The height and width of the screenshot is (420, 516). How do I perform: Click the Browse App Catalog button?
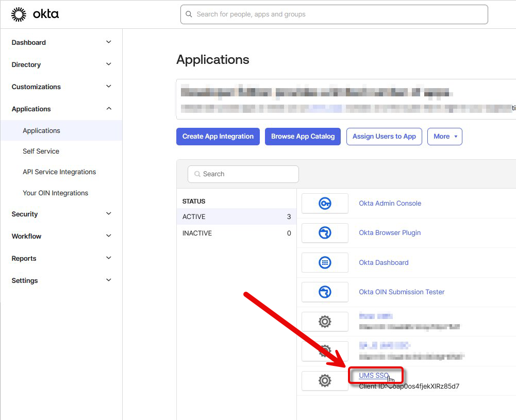pos(303,137)
